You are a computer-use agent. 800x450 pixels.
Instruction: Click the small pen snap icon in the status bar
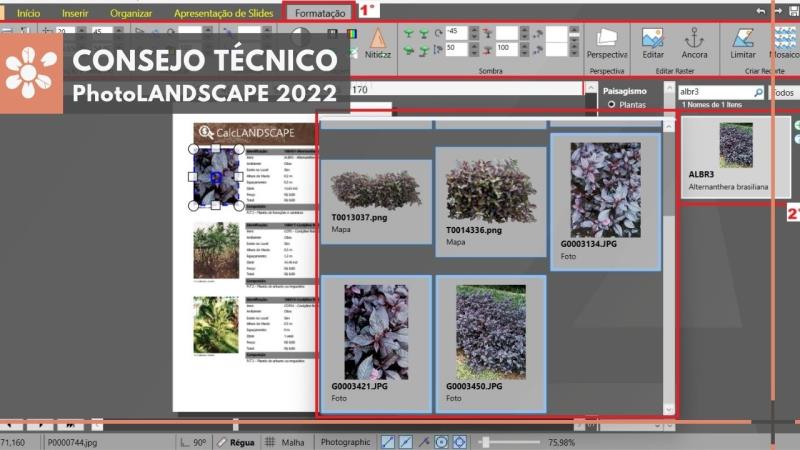[x=423, y=442]
